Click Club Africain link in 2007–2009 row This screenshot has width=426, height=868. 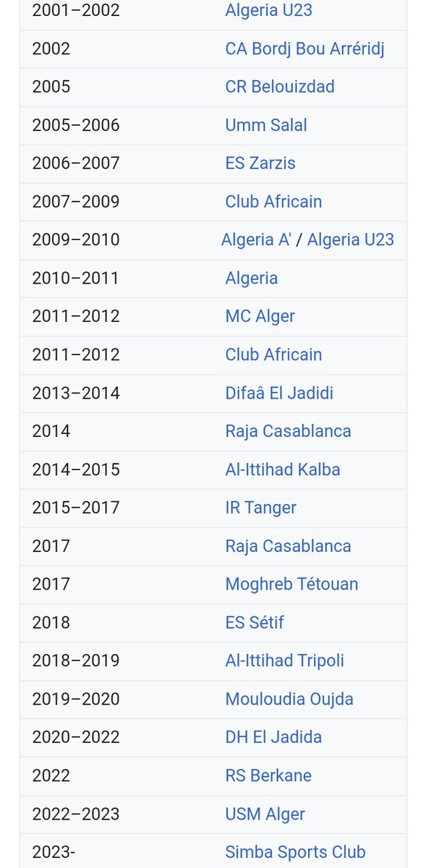(273, 202)
